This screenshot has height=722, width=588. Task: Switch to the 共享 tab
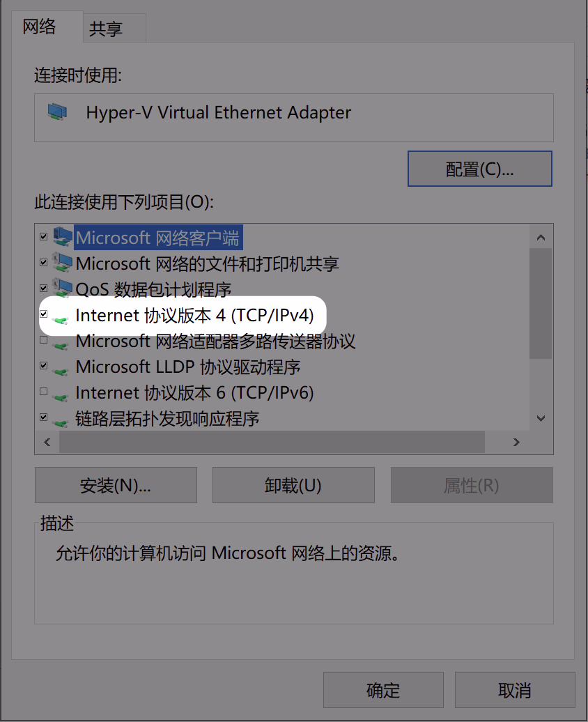106,29
